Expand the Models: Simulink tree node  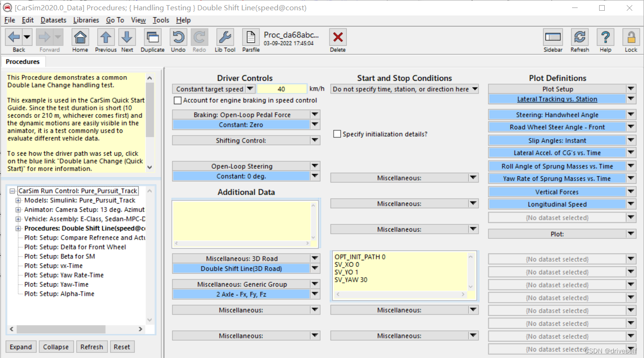coord(19,200)
